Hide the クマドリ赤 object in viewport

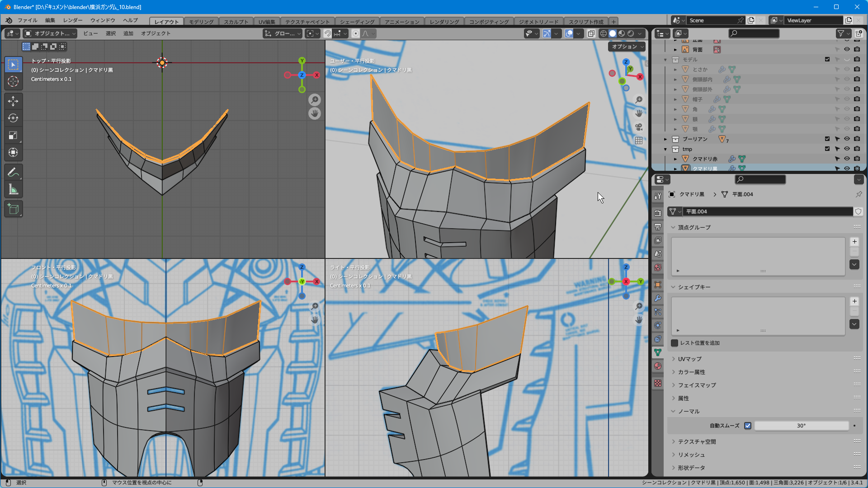[x=847, y=159]
